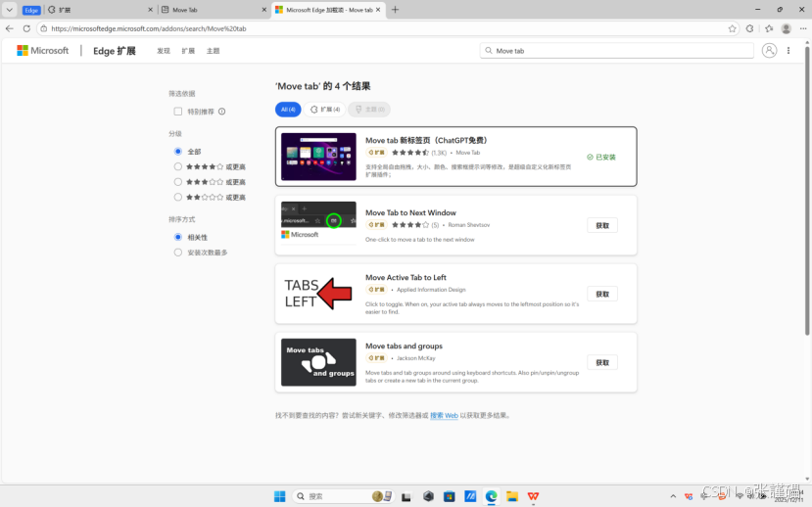Open the tab actions menu chevron at top left
Image resolution: width=812 pixels, height=507 pixels.
10,10
